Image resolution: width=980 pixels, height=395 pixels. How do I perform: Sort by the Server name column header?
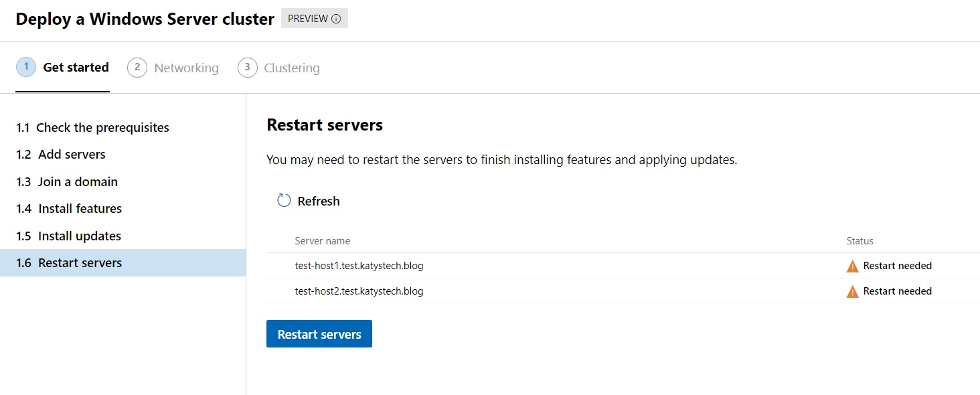(323, 241)
